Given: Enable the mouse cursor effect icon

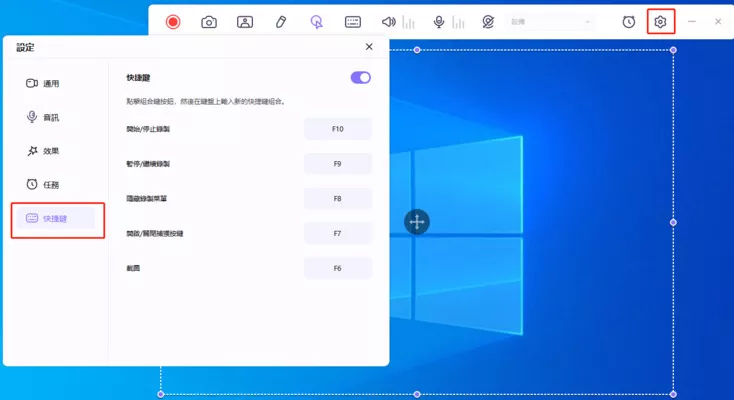Looking at the screenshot, I should [x=317, y=22].
